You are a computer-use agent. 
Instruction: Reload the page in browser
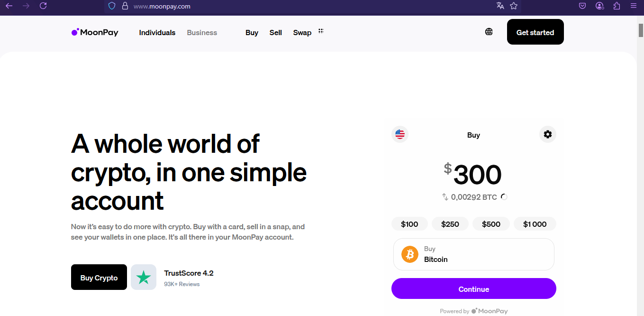pyautogui.click(x=43, y=6)
